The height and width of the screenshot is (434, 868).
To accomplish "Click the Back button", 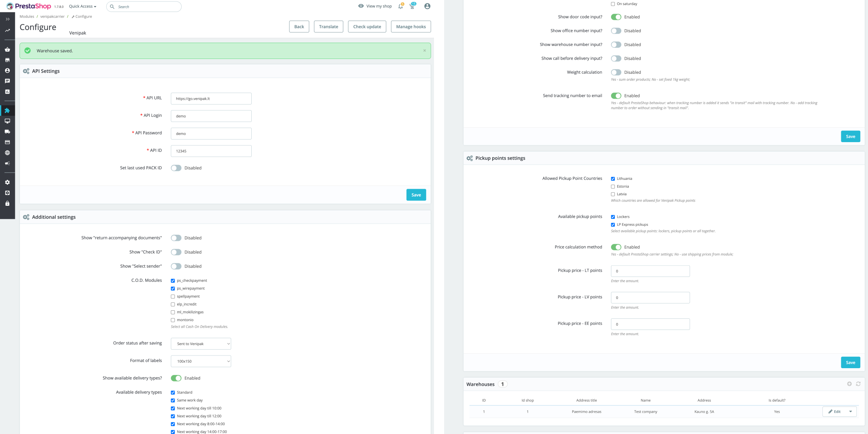I will 299,26.
